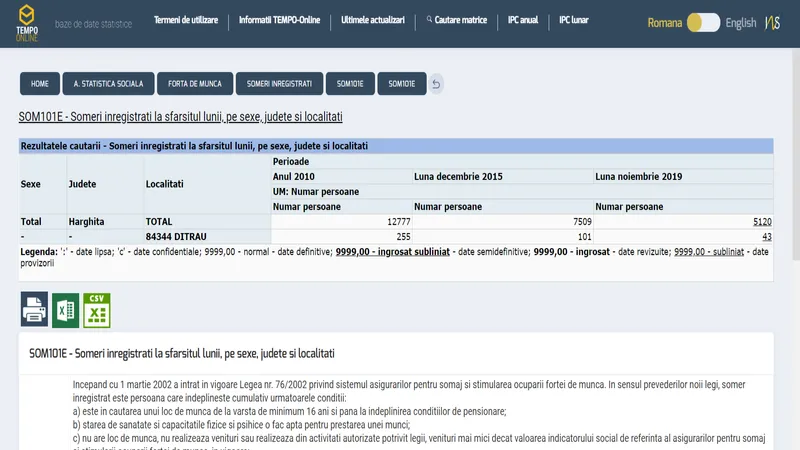Click the TEMPO Online logo
The width and height of the screenshot is (800, 450).
pyautogui.click(x=25, y=23)
